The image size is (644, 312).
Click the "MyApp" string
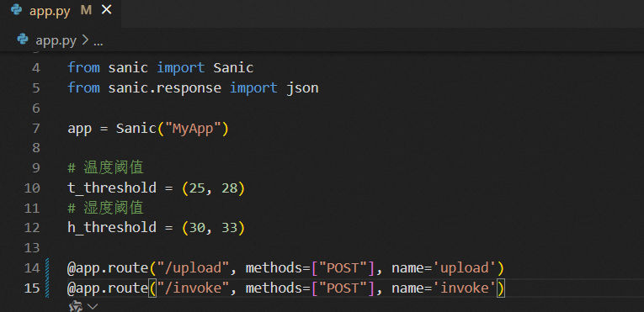(x=193, y=129)
